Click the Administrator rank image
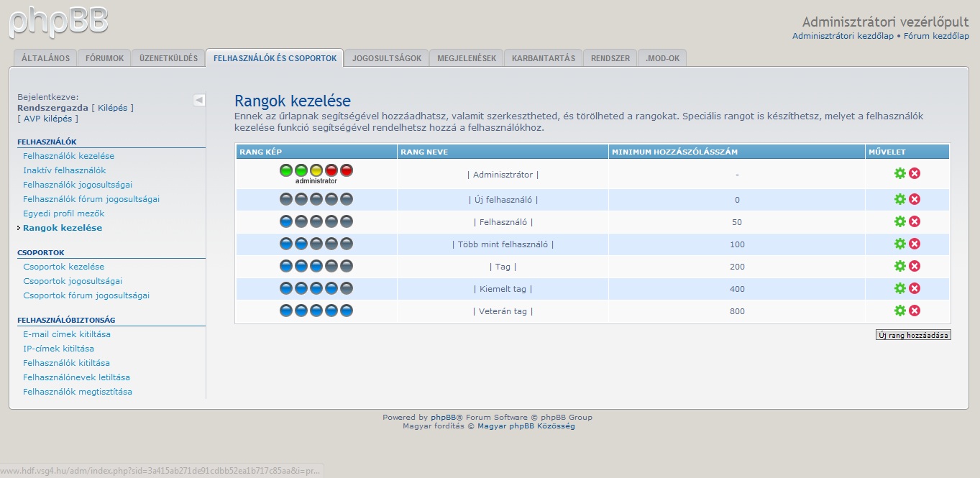 (316, 173)
